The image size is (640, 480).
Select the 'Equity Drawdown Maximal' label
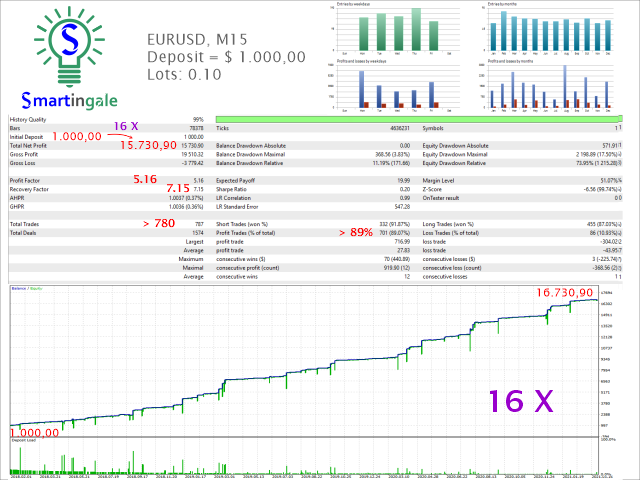tap(455, 154)
